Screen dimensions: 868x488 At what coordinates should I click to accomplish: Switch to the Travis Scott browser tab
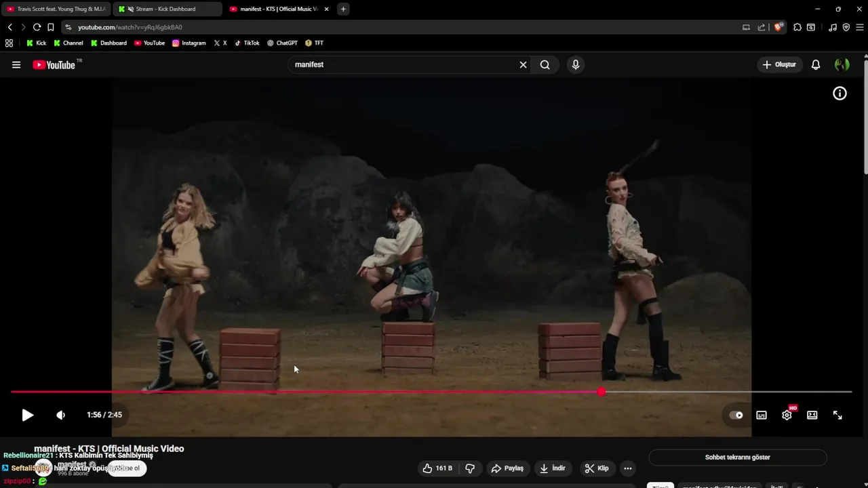coord(56,9)
